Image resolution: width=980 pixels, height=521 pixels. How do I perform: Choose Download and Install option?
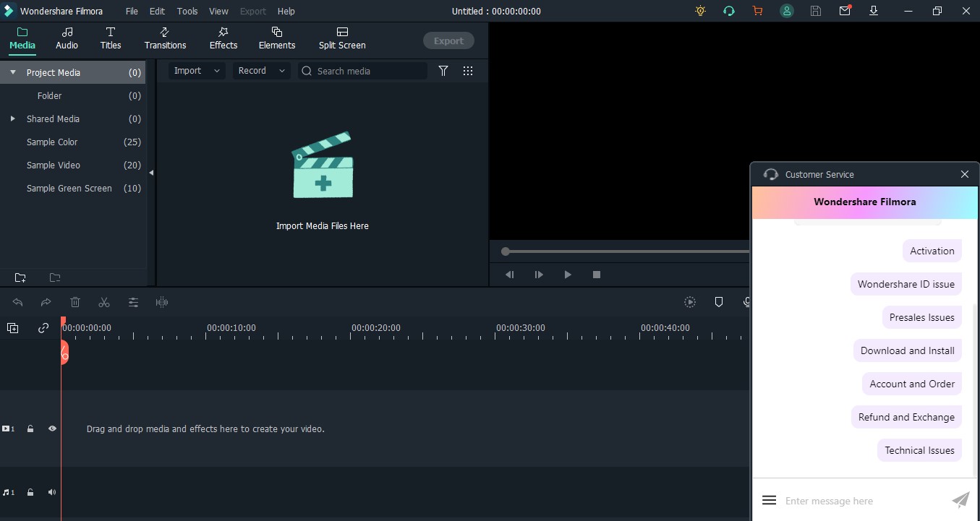coord(908,350)
